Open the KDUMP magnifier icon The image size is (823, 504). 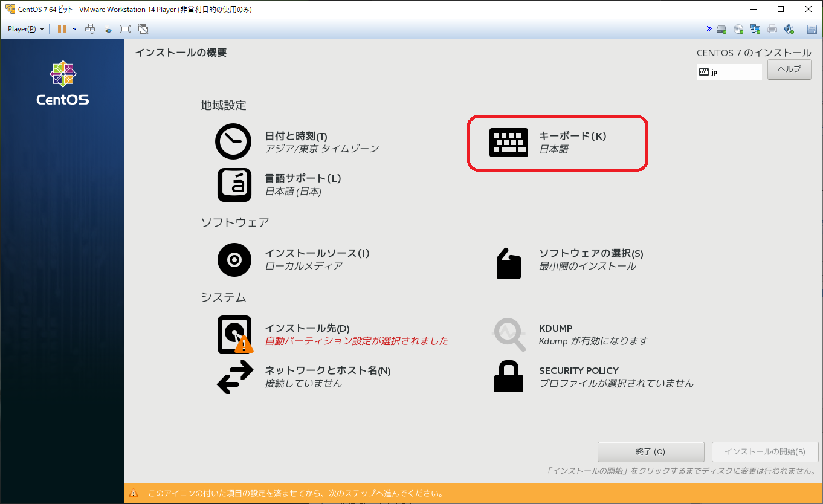coord(509,334)
